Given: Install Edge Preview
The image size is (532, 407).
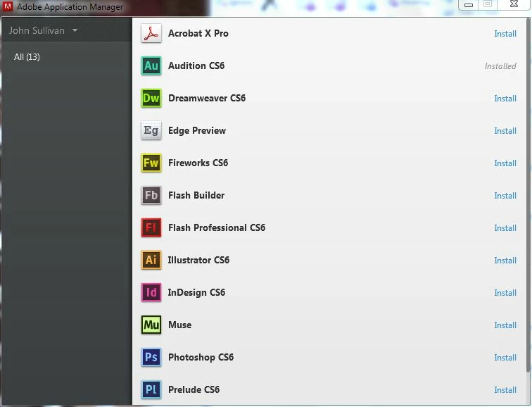Looking at the screenshot, I should pos(505,131).
